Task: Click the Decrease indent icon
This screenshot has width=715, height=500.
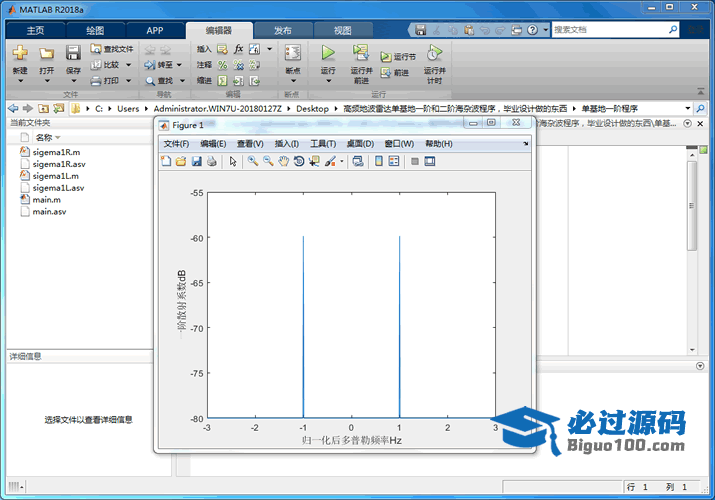Action: pos(254,81)
